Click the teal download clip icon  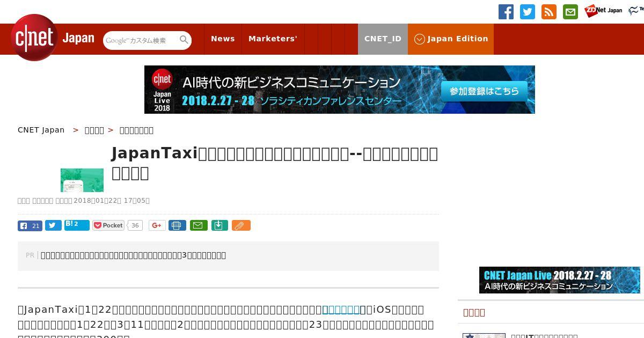(219, 225)
